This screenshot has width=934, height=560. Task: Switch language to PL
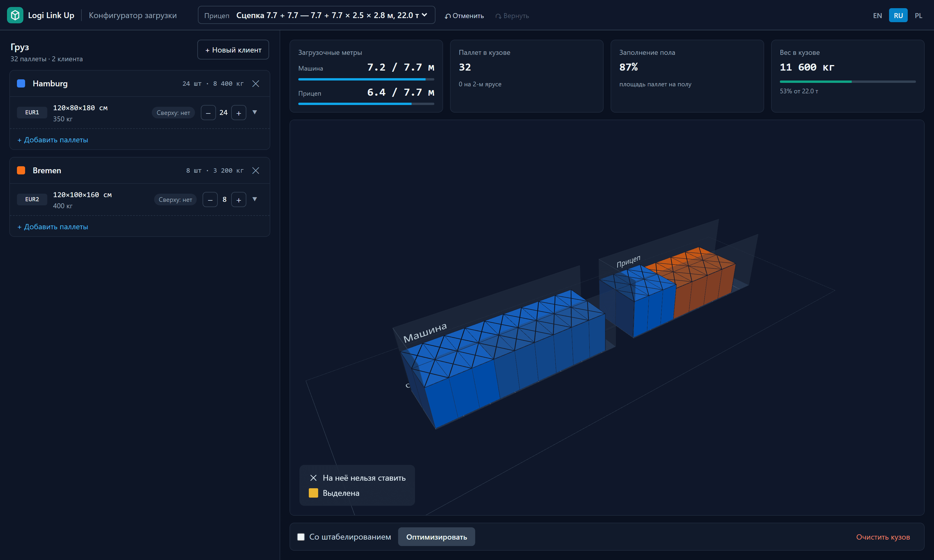[x=919, y=15]
